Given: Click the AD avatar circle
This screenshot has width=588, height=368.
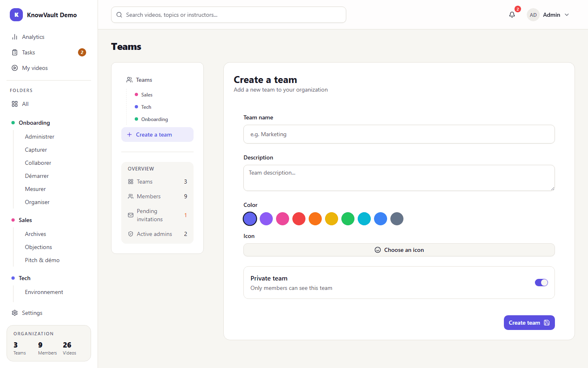Looking at the screenshot, I should tap(533, 15).
